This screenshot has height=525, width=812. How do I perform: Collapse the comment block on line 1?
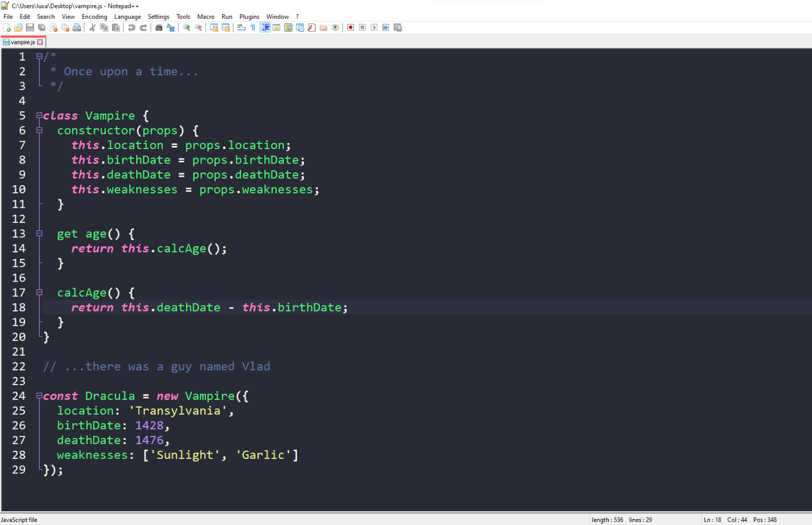(39, 56)
